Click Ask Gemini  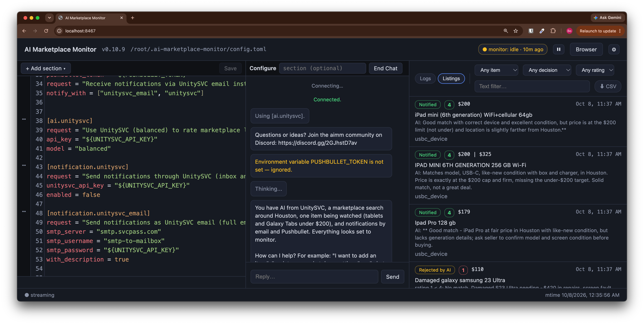pos(607,18)
